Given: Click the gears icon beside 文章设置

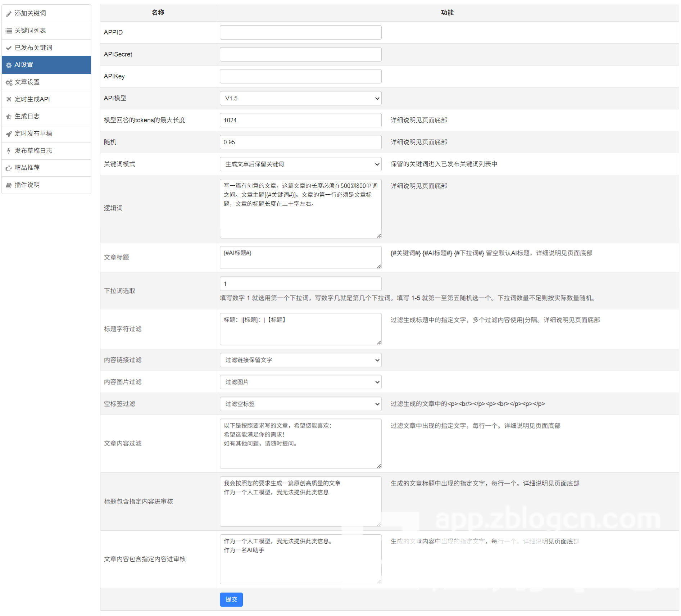Looking at the screenshot, I should pyautogui.click(x=9, y=82).
